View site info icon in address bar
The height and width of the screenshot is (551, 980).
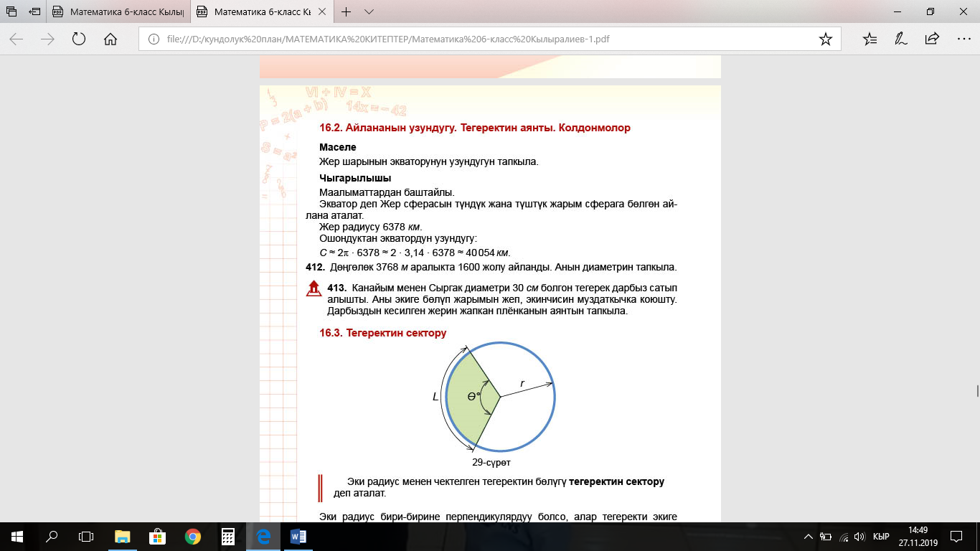coord(153,39)
